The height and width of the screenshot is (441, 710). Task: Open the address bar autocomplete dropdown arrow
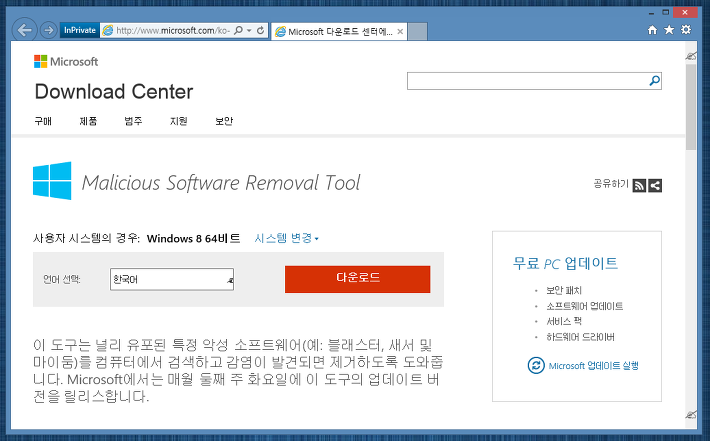(249, 30)
